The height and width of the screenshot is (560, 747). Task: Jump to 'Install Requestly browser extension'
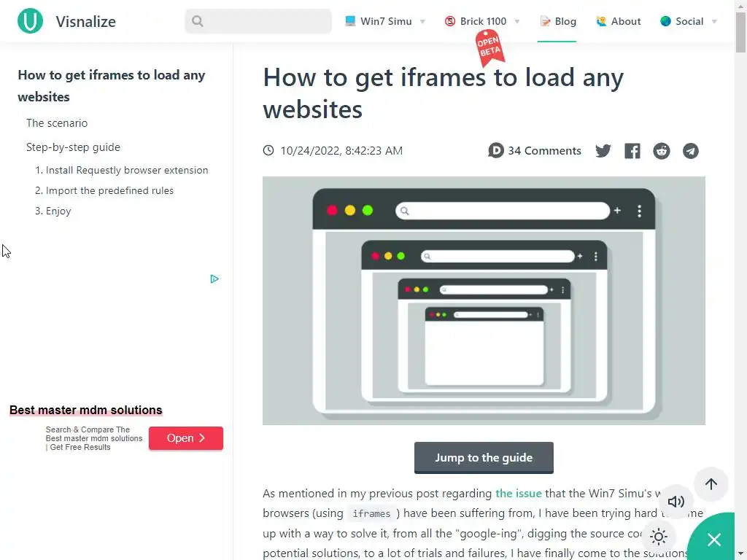122,170
